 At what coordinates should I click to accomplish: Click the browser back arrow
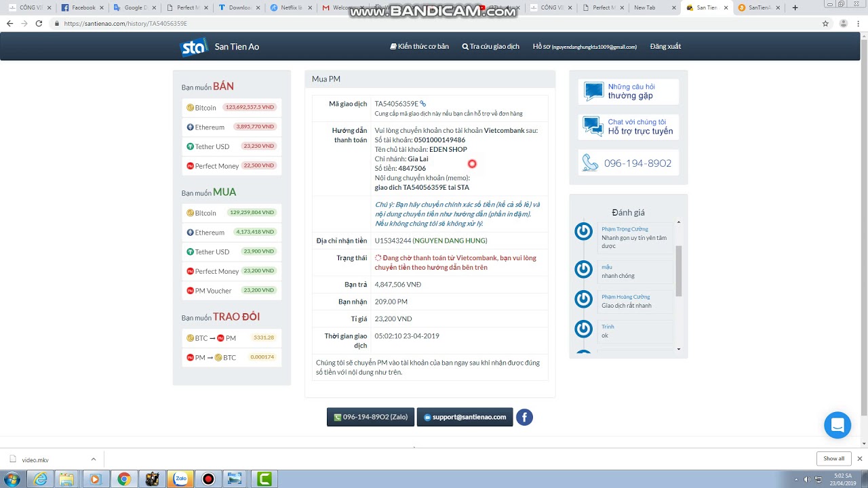click(x=9, y=23)
